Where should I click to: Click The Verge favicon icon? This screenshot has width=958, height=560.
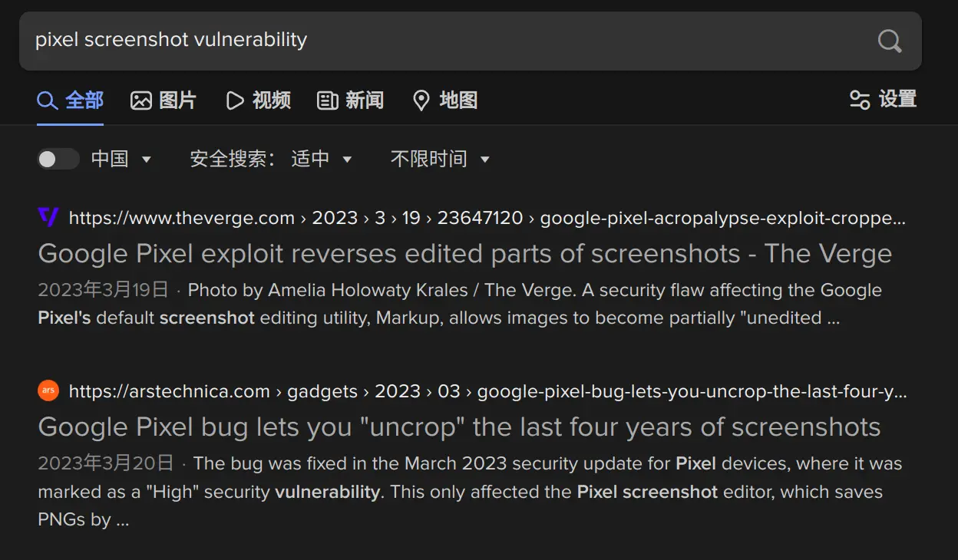[x=48, y=217]
